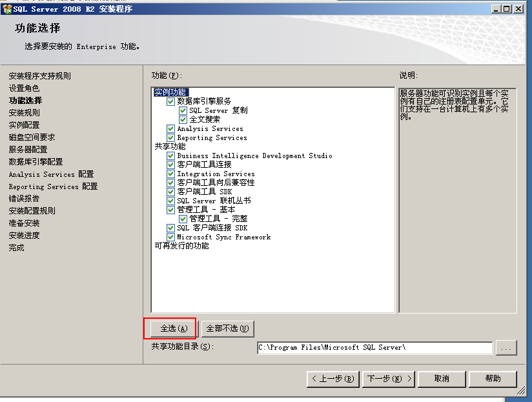The width and height of the screenshot is (532, 402).
Task: Click 错误报告 in the steps list
Action: (x=24, y=199)
